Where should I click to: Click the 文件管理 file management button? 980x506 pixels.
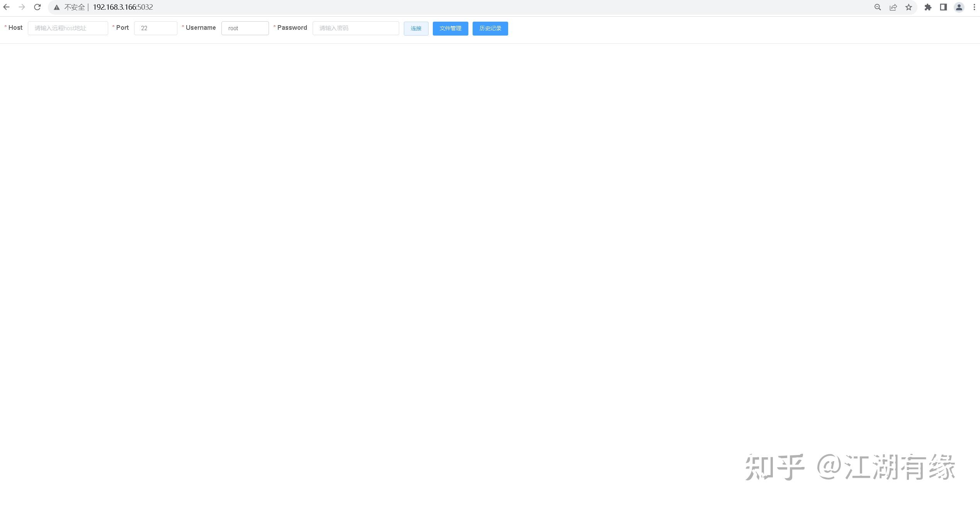(450, 28)
